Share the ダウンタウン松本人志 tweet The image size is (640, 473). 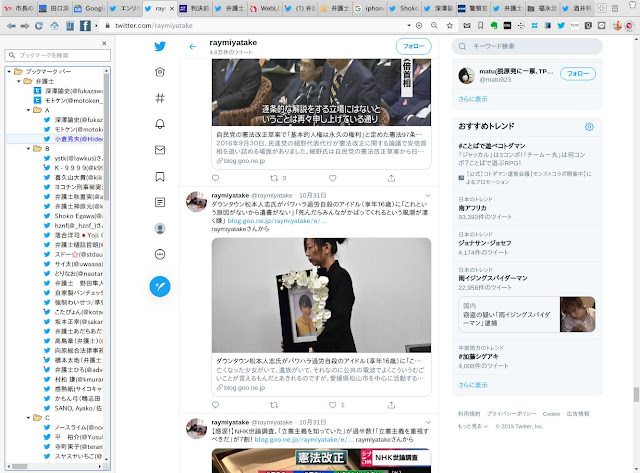pyautogui.click(x=391, y=405)
